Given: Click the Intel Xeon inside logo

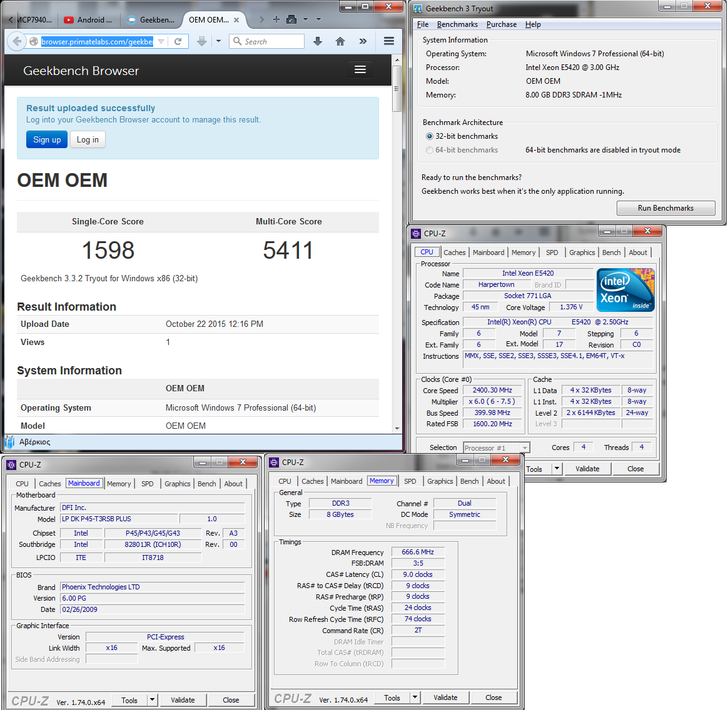Looking at the screenshot, I should pos(625,289).
